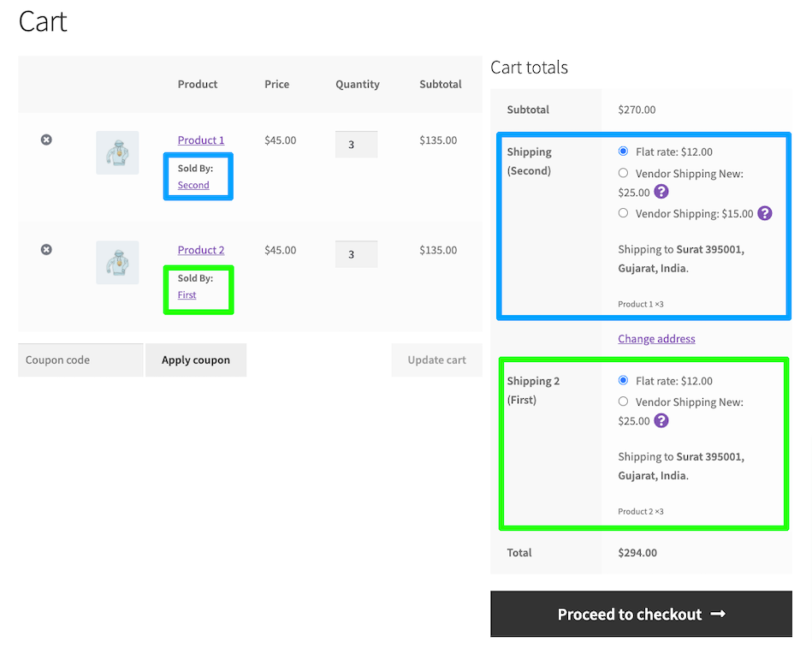This screenshot has width=812, height=654.
Task: Choose Vendor Shipping $15.00 option
Action: [x=623, y=213]
